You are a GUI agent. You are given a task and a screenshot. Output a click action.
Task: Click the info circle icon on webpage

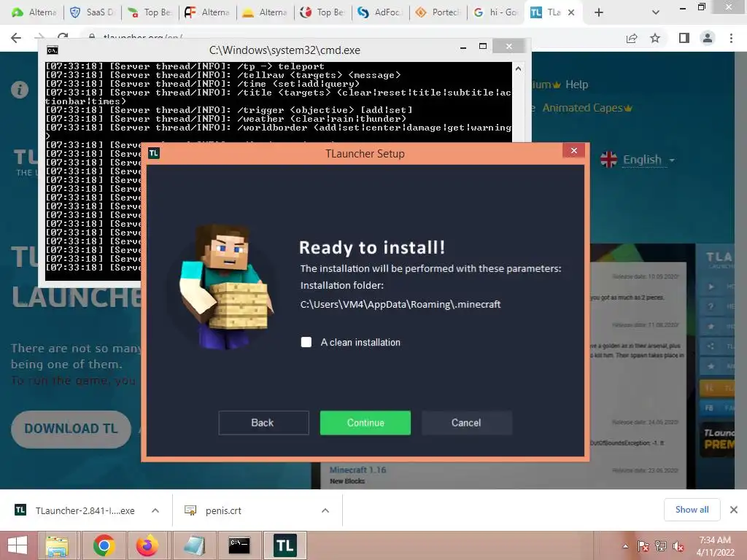pos(20,90)
